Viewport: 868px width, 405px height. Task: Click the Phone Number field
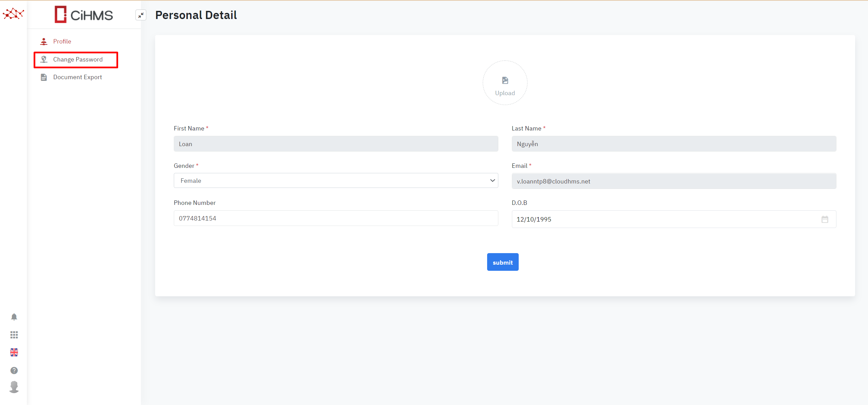tap(336, 218)
